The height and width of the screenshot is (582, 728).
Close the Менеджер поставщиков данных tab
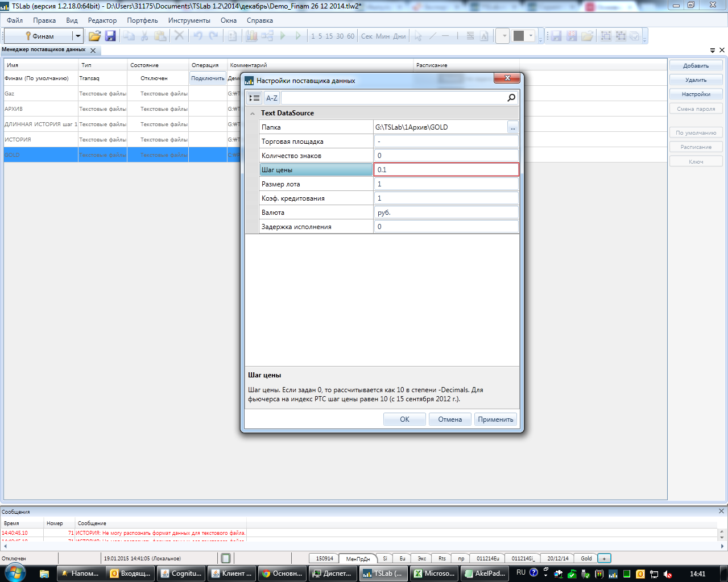93,51
